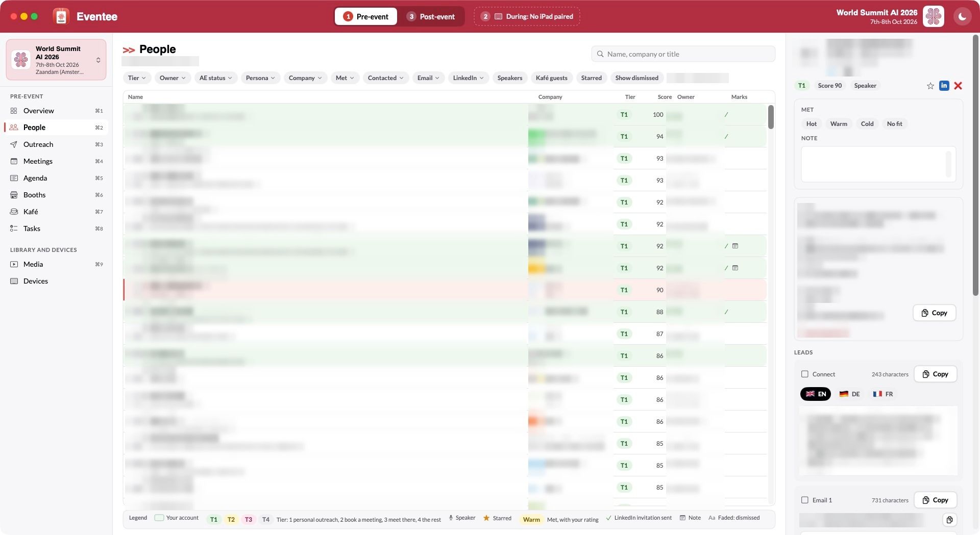Toggle the Starred filter chip
This screenshot has width=980, height=535.
pyautogui.click(x=591, y=78)
